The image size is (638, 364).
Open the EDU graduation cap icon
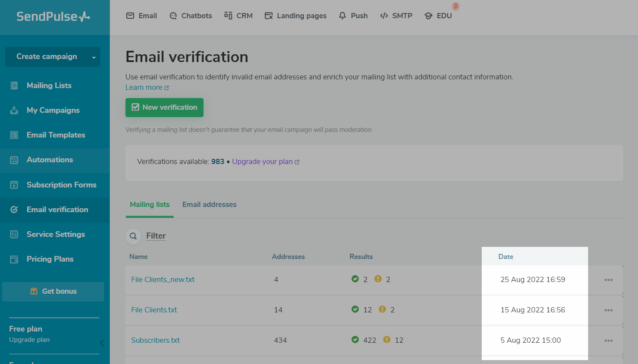(429, 15)
